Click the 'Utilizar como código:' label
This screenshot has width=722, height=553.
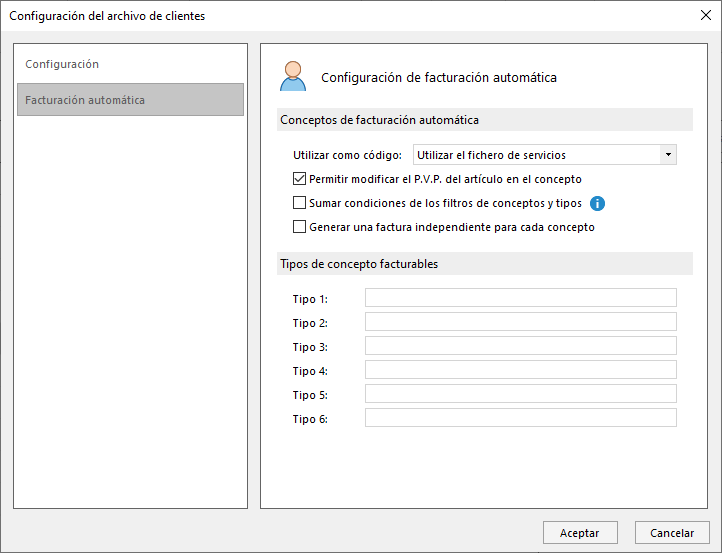347,155
